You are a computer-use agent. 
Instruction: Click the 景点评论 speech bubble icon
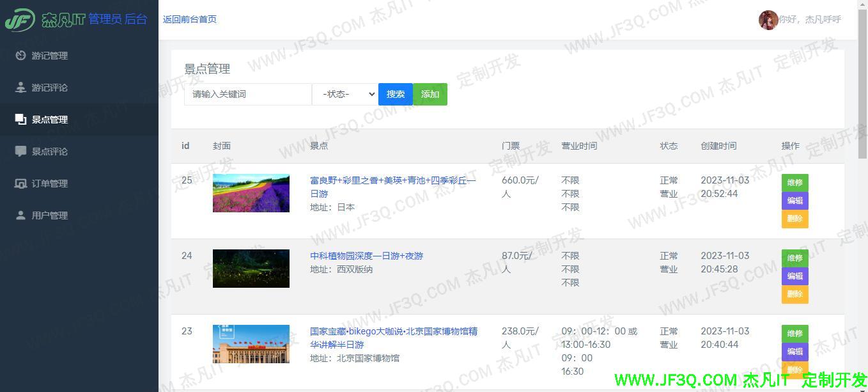pos(20,152)
